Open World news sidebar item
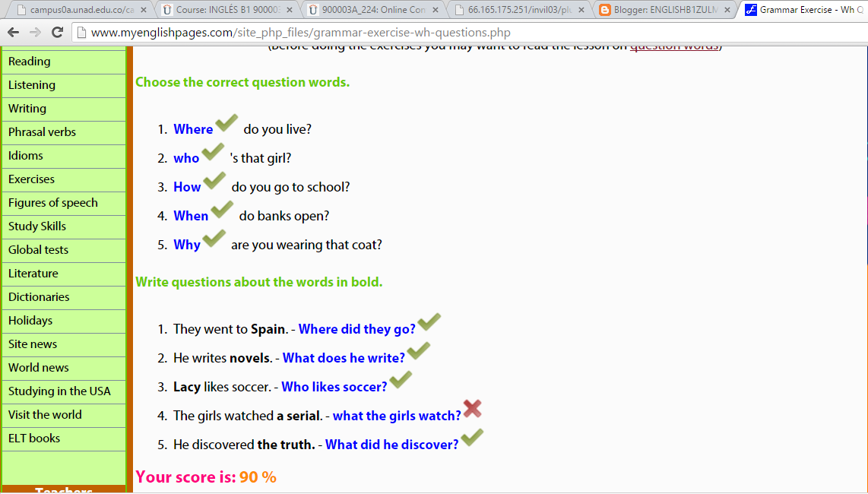 (64, 368)
